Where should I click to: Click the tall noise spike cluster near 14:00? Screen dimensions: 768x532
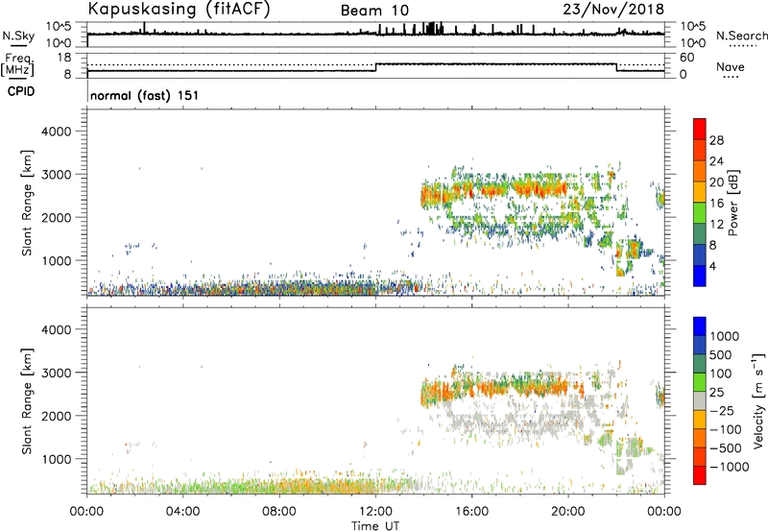pos(431,28)
